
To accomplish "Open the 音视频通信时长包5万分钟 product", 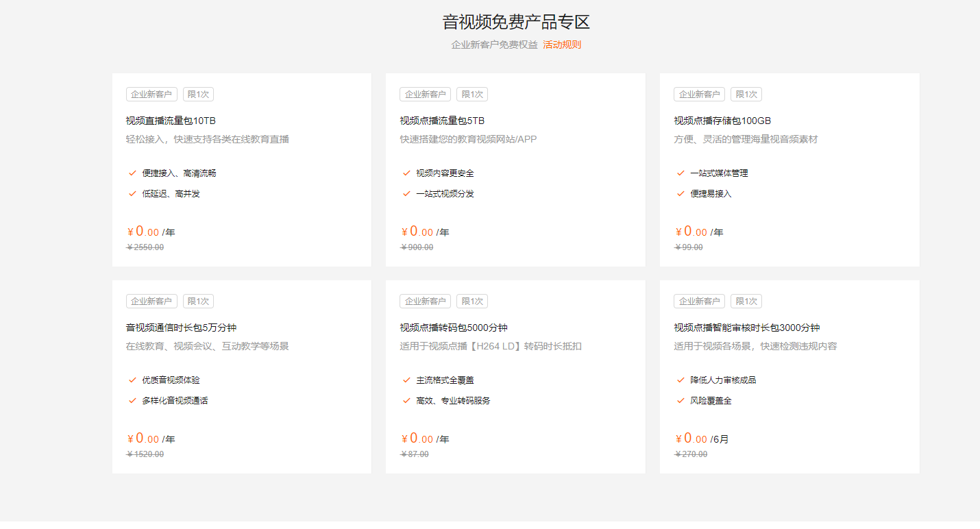I will 181,328.
